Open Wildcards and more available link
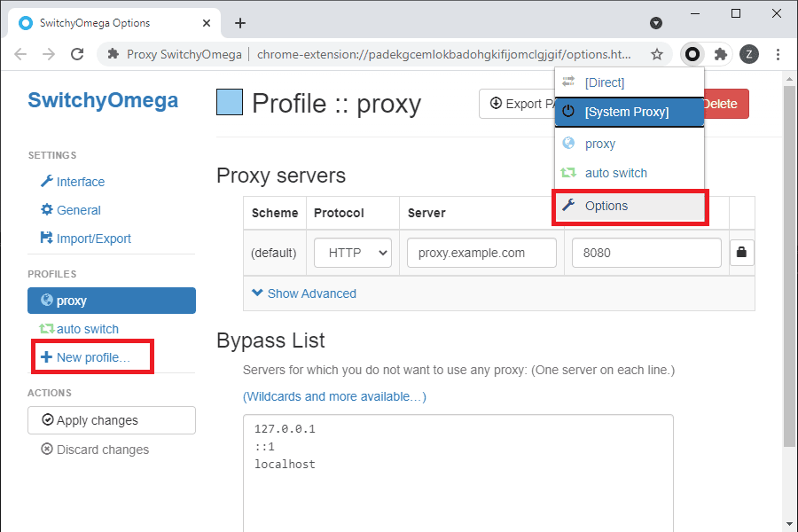 pos(334,396)
